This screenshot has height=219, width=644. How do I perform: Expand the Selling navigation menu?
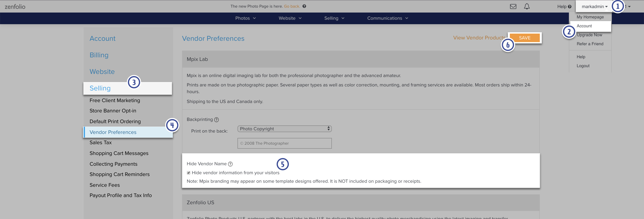point(334,18)
